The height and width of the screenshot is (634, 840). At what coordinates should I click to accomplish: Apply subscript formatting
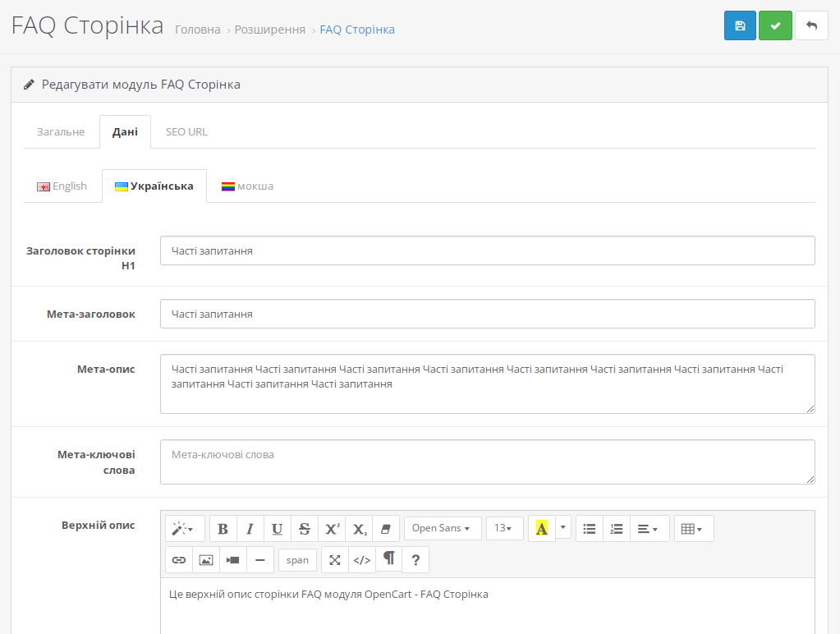(x=360, y=529)
